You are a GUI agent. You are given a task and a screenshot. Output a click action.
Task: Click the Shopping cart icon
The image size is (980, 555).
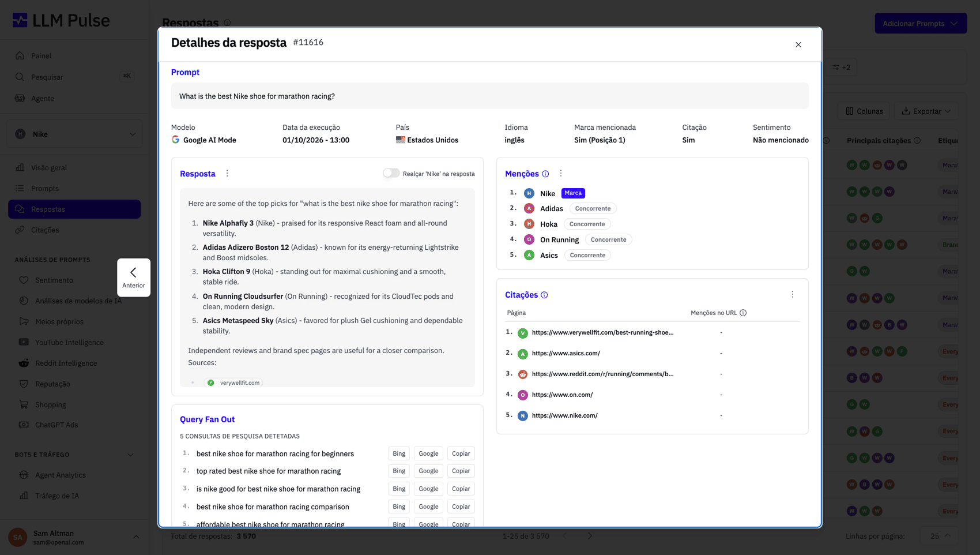point(24,404)
